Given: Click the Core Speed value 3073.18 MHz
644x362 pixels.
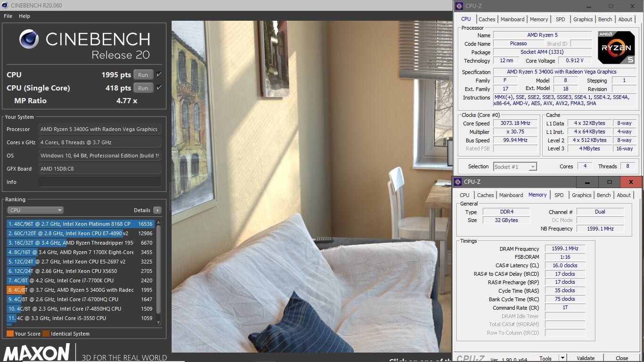Looking at the screenshot, I should (515, 123).
